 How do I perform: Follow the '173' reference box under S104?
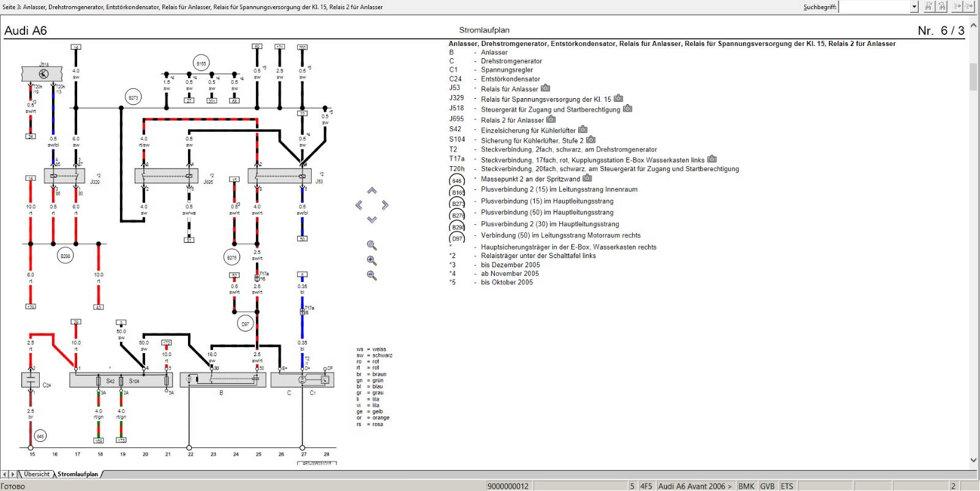(x=121, y=440)
